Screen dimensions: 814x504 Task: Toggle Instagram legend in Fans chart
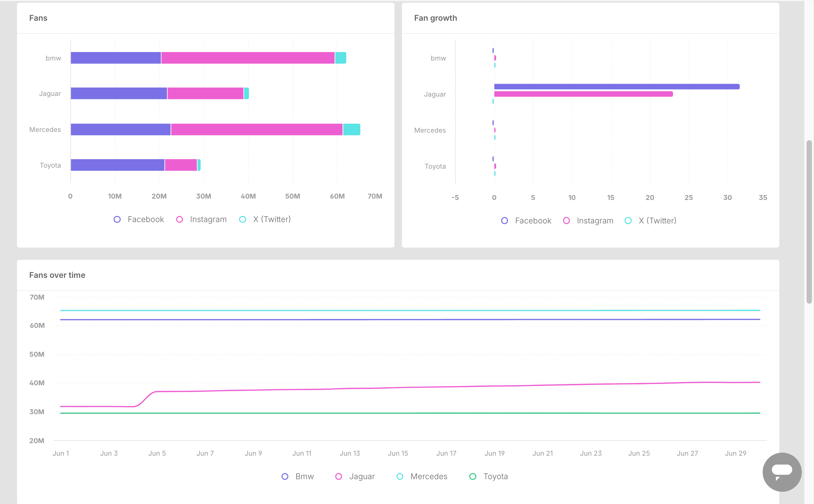point(201,219)
